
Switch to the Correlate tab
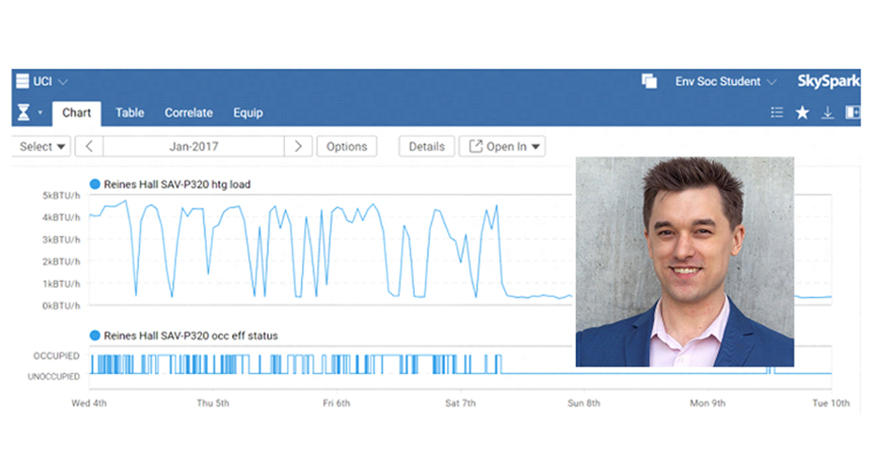(x=189, y=113)
